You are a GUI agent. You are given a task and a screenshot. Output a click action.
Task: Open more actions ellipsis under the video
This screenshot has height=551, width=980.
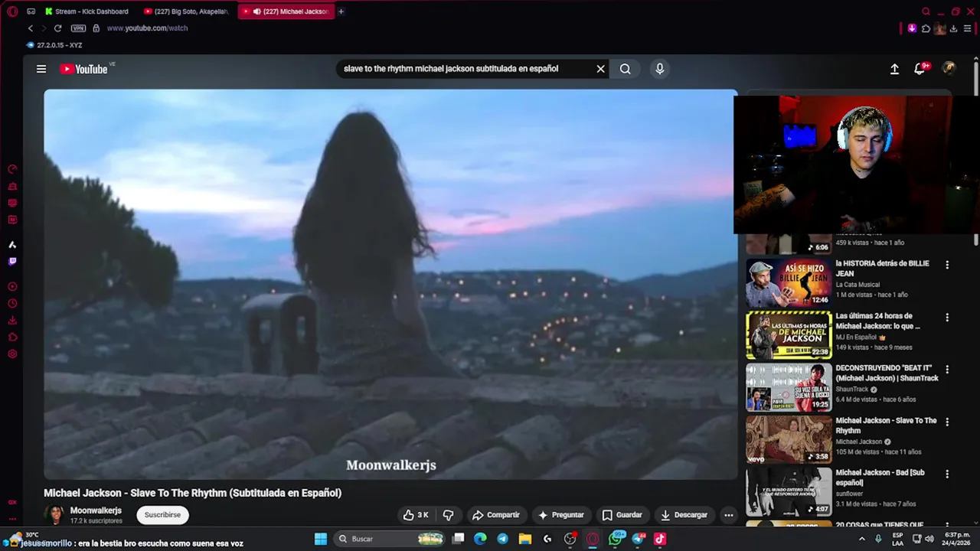point(729,515)
